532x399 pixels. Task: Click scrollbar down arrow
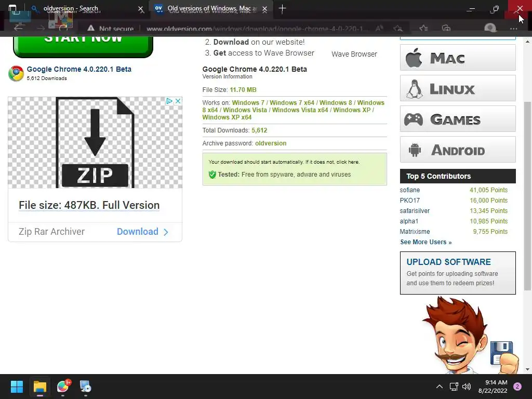point(527,369)
